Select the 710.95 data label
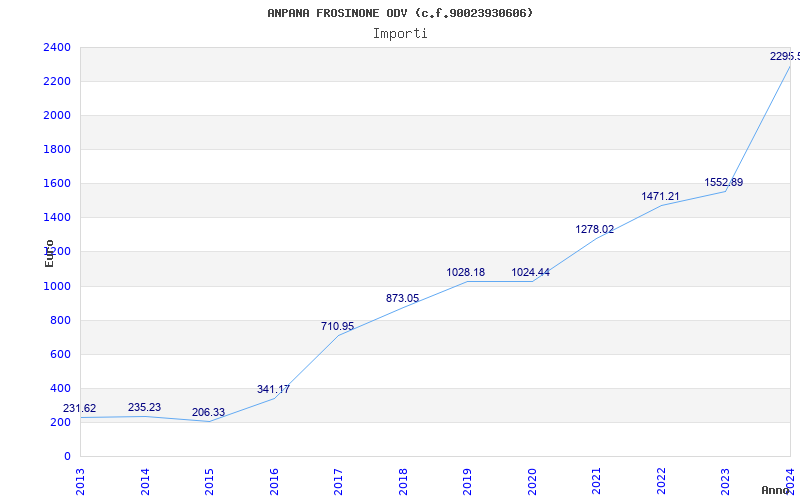This screenshot has height=500, width=800. 337,326
